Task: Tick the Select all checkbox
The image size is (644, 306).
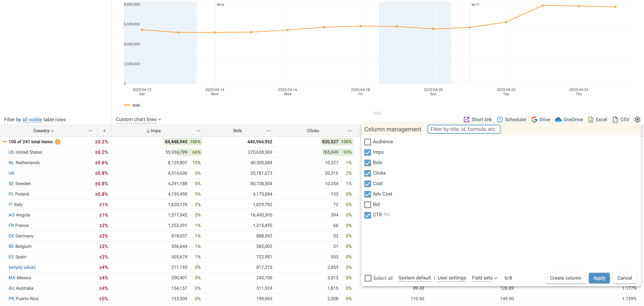Action: (368, 278)
